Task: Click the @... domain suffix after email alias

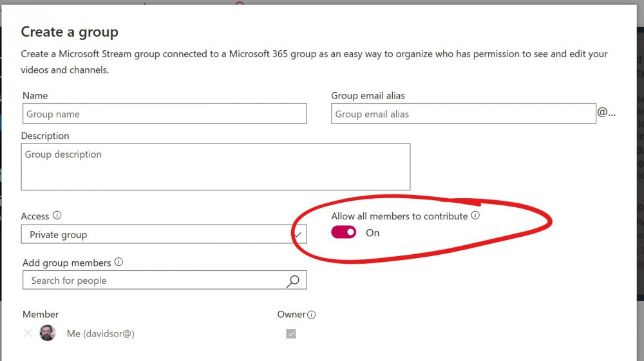Action: [x=606, y=113]
